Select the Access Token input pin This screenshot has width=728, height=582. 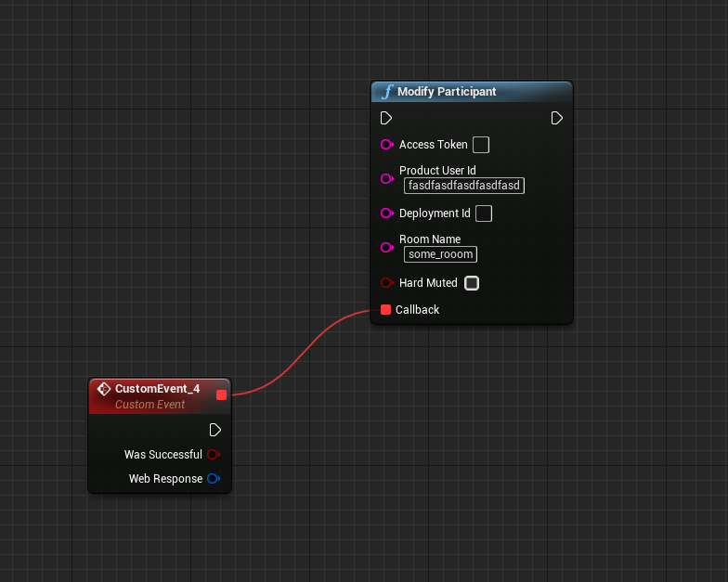[386, 145]
